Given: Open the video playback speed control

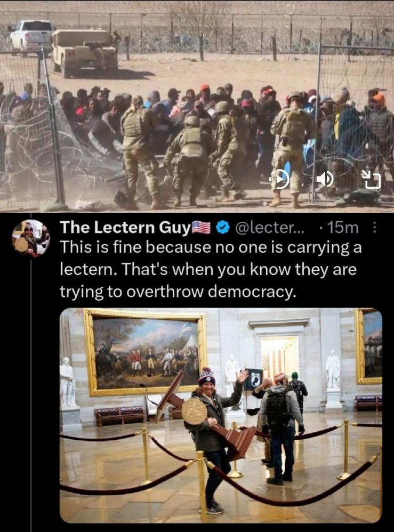Looking at the screenshot, I should (279, 180).
